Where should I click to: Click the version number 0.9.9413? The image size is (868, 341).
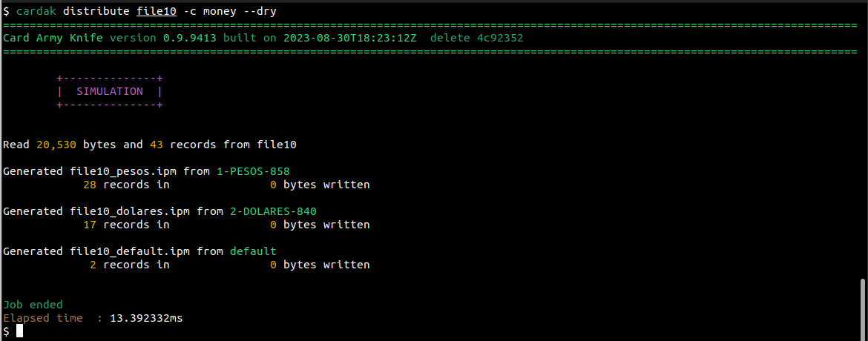(x=183, y=38)
